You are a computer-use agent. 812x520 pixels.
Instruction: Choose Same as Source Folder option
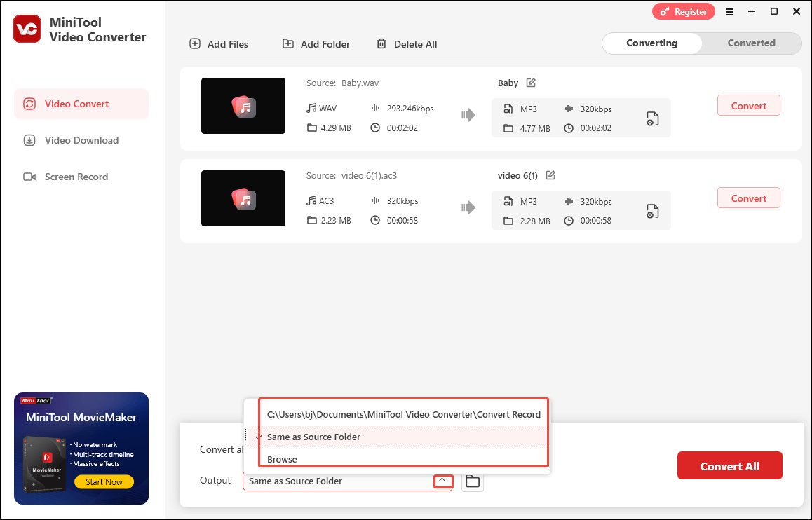(x=397, y=437)
